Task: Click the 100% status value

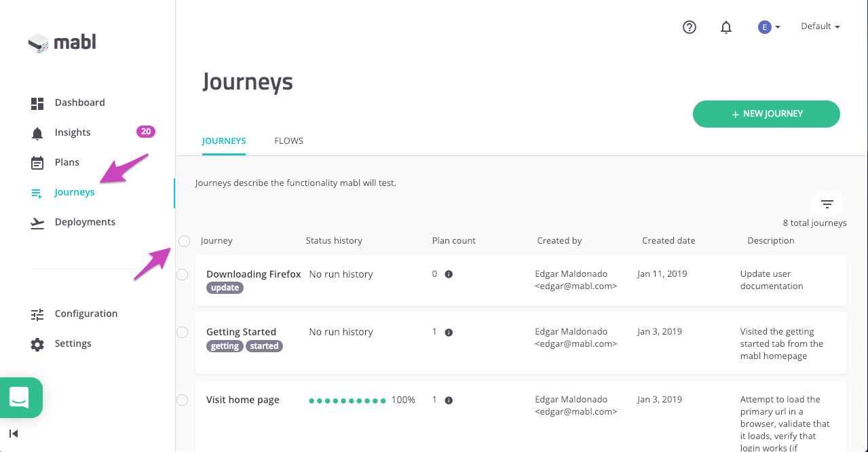Action: pyautogui.click(x=403, y=400)
